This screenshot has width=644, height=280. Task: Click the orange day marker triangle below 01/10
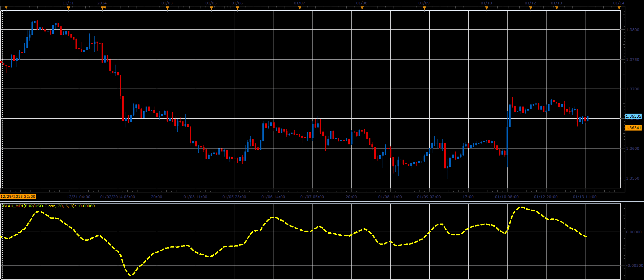[x=487, y=8]
